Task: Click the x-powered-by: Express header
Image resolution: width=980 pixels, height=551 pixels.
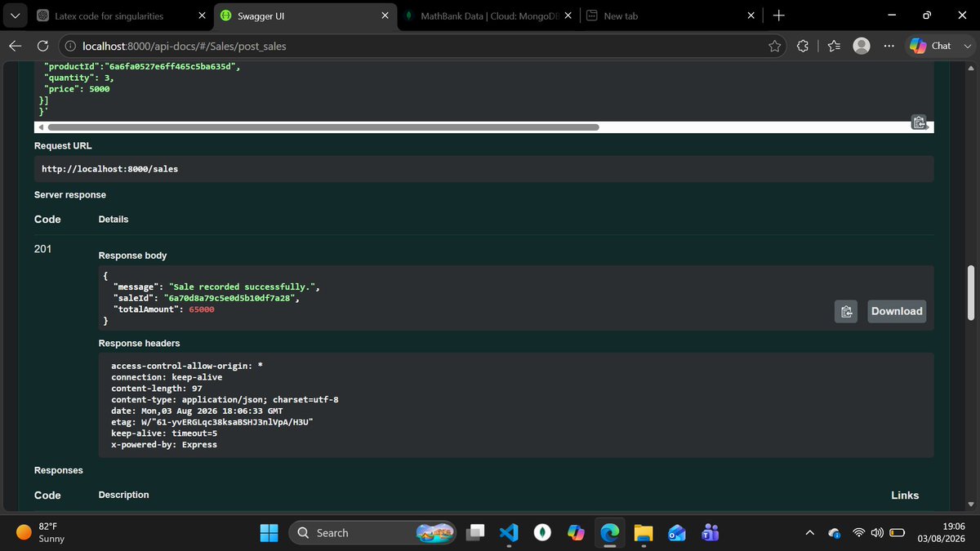Action: (164, 445)
